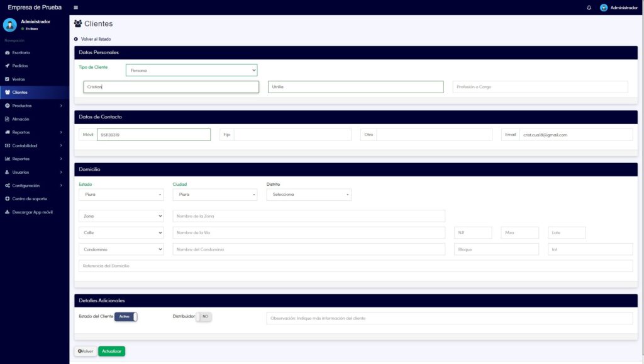Click the Profesión o Cargo field

[540, 87]
